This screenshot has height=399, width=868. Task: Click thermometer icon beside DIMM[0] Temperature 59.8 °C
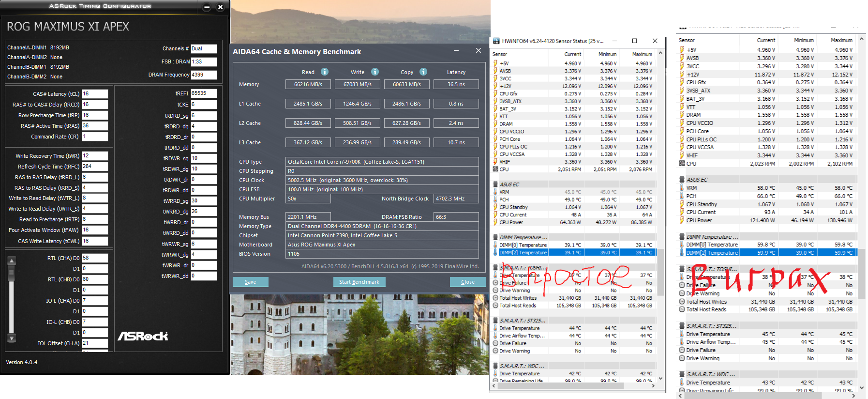[x=682, y=245]
